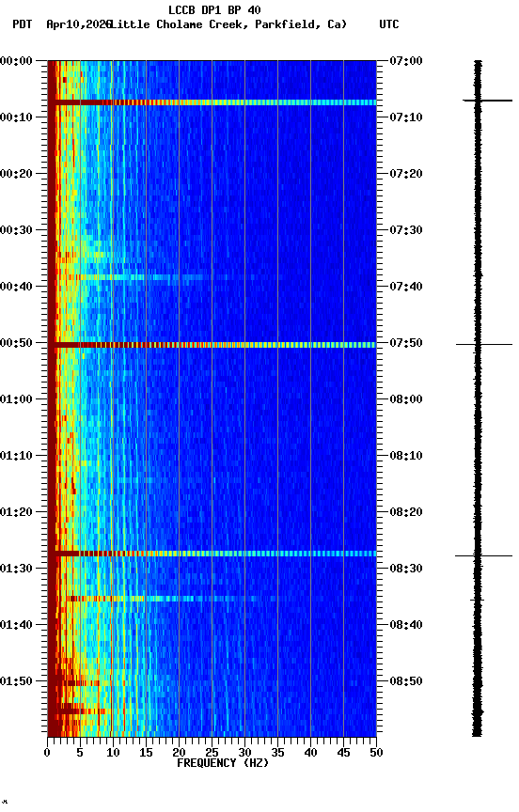
Task: Click the UTC time label 08:50
Action: (x=406, y=681)
